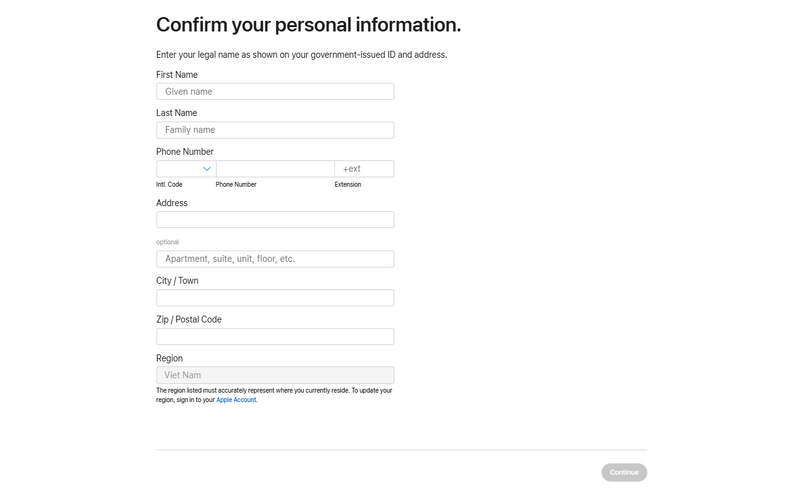800x498 pixels.
Task: Select the main phone number input box
Action: pos(275,169)
